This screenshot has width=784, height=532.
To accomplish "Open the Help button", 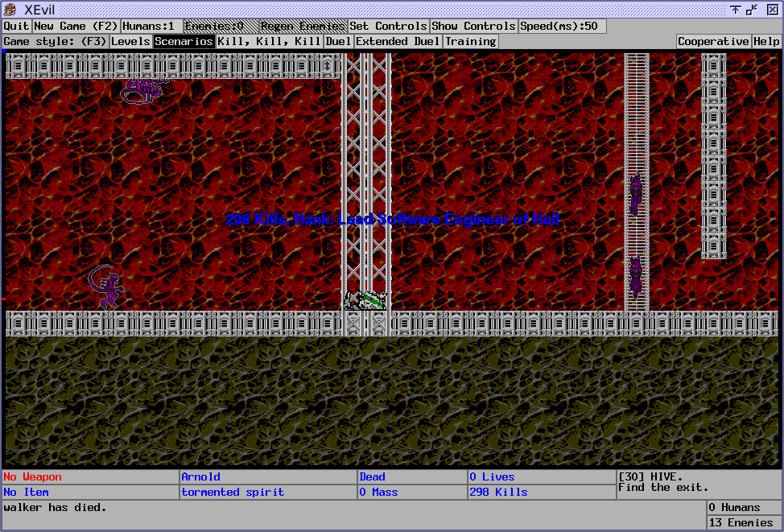I will coord(766,42).
